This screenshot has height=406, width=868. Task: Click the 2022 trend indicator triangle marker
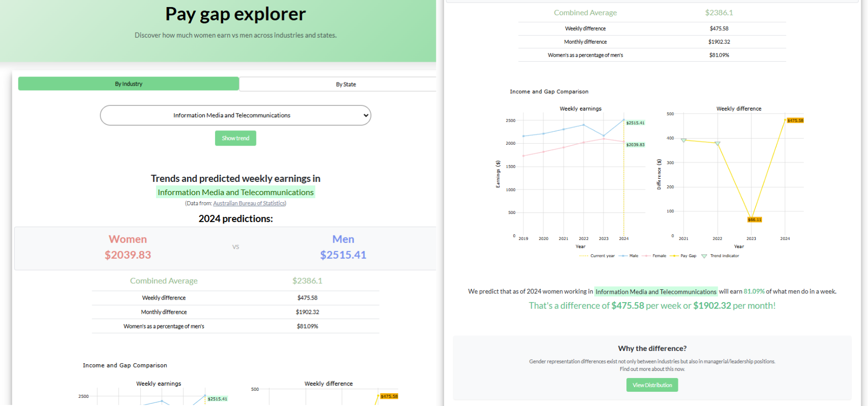point(717,144)
